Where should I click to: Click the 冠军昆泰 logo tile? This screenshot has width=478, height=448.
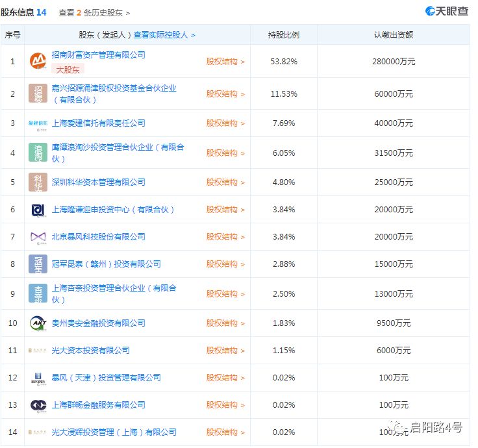point(38,264)
